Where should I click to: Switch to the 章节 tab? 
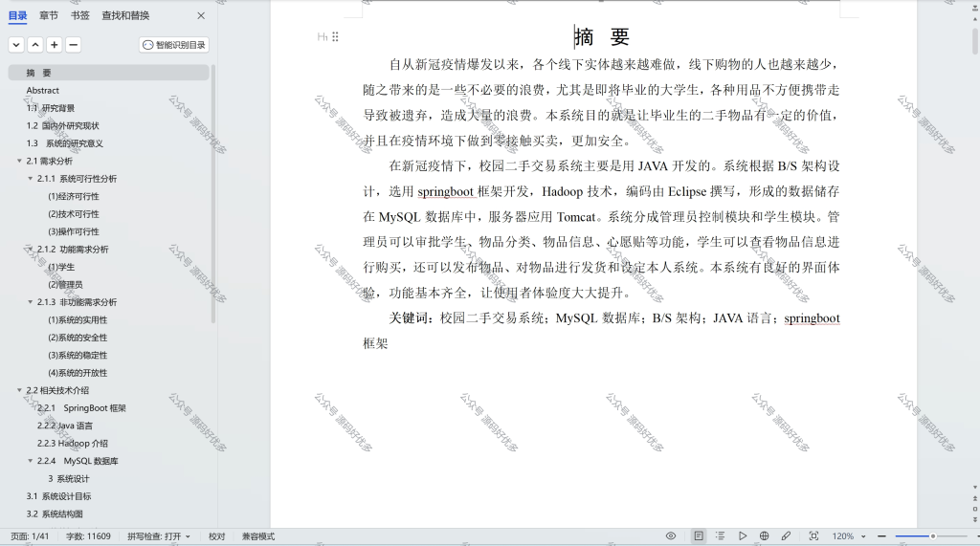pyautogui.click(x=48, y=15)
